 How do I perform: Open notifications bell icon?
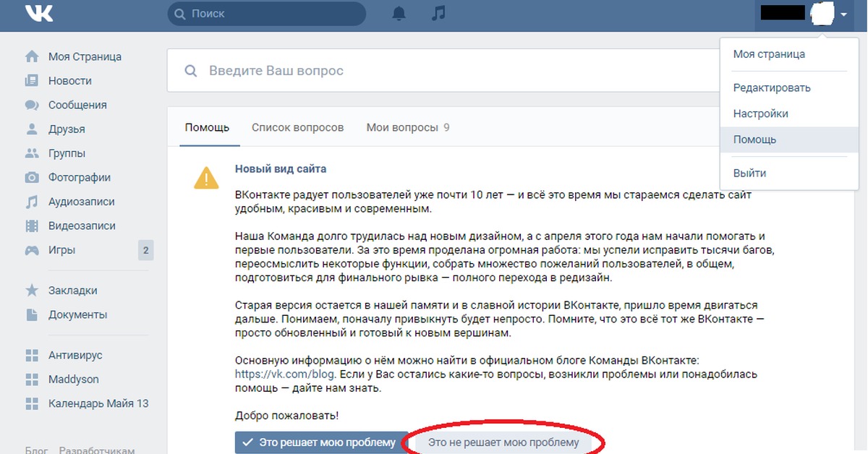399,14
